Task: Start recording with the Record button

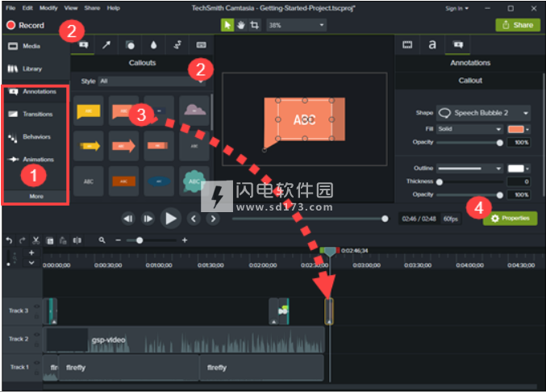Action: pos(26,25)
